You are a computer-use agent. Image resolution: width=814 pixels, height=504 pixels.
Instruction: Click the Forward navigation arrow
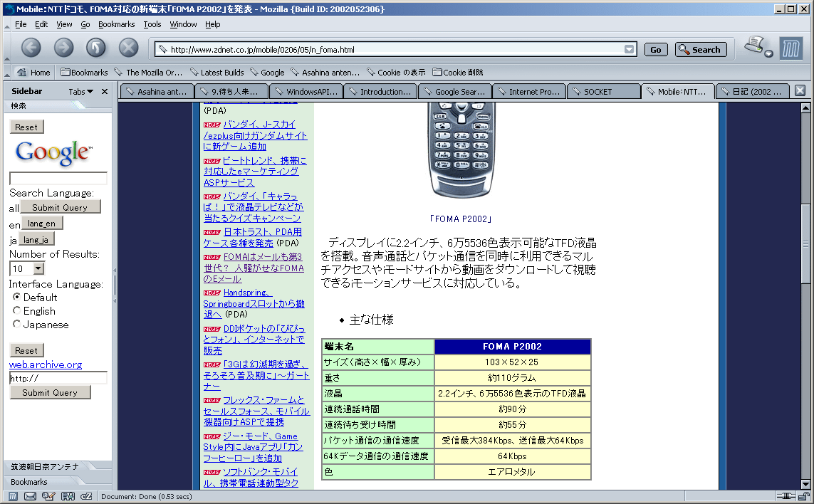64,48
